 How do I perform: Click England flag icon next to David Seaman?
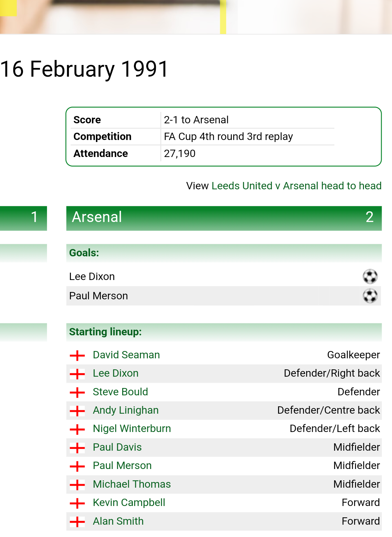pyautogui.click(x=77, y=355)
